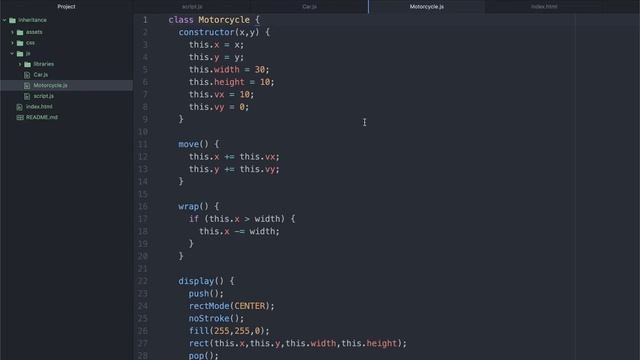
Task: Click line number 22 in gutter
Action: 142,281
